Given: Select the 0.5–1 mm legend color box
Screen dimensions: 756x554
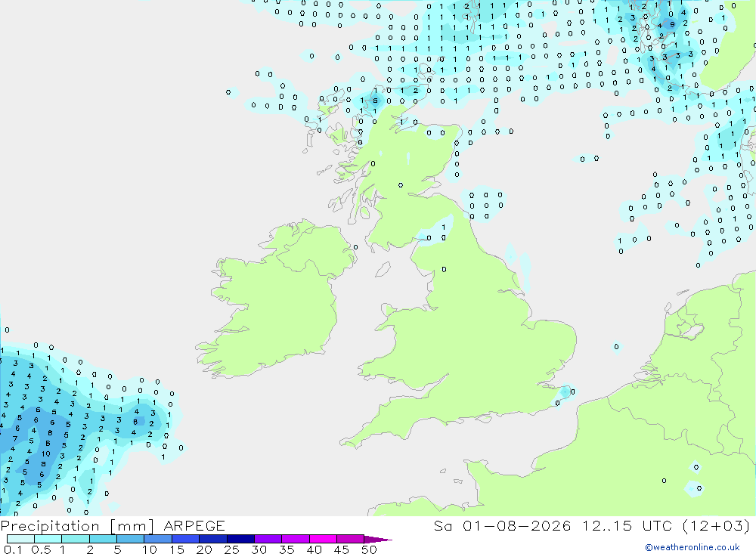Looking at the screenshot, I should (x=48, y=539).
